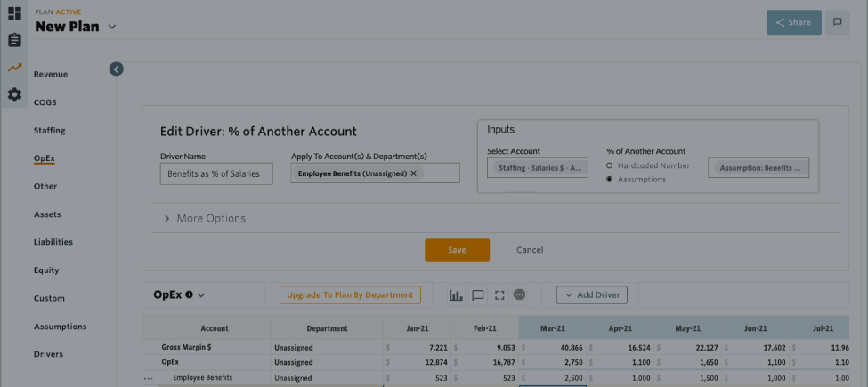
Task: Open the New Plan dropdown
Action: (x=112, y=28)
